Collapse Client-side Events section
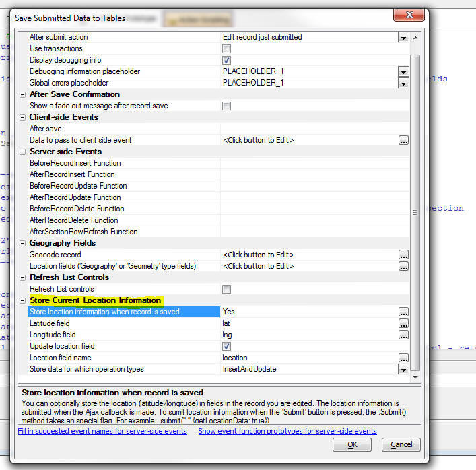The height and width of the screenshot is (470, 476). pyautogui.click(x=22, y=117)
